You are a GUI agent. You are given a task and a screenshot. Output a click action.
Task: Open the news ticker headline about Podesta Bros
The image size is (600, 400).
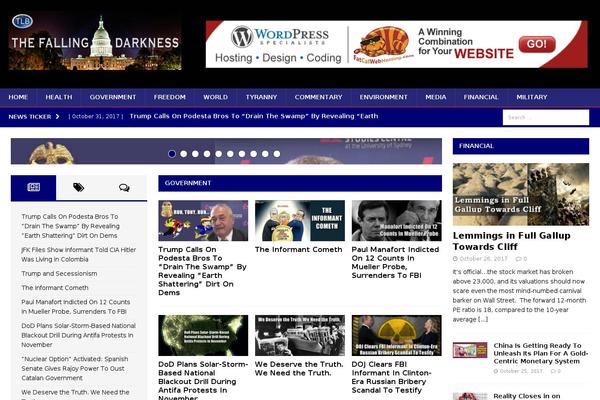(254, 116)
